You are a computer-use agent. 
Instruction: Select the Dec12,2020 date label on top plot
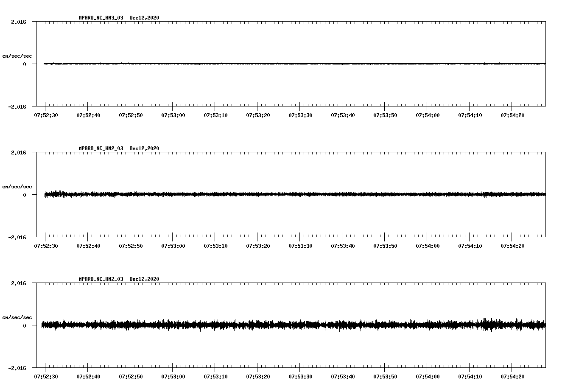145,17
